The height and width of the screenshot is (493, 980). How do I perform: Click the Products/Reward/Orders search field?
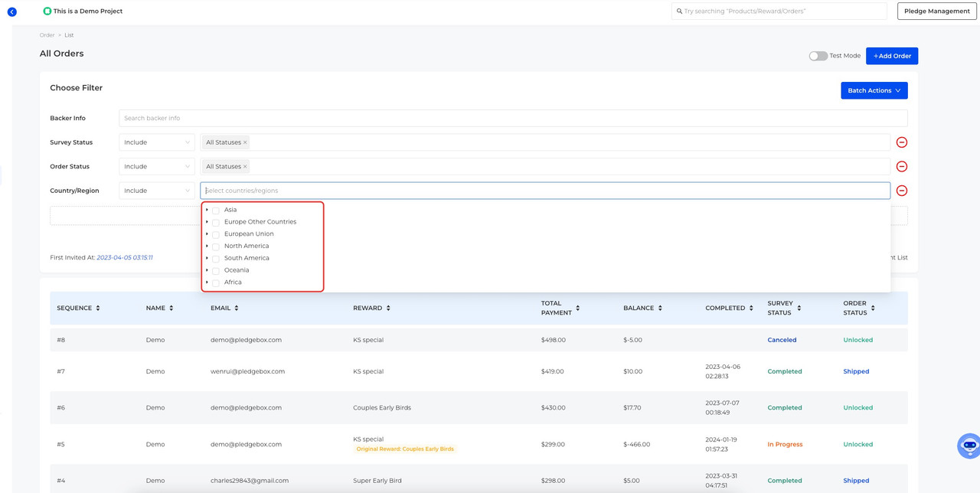tap(779, 11)
